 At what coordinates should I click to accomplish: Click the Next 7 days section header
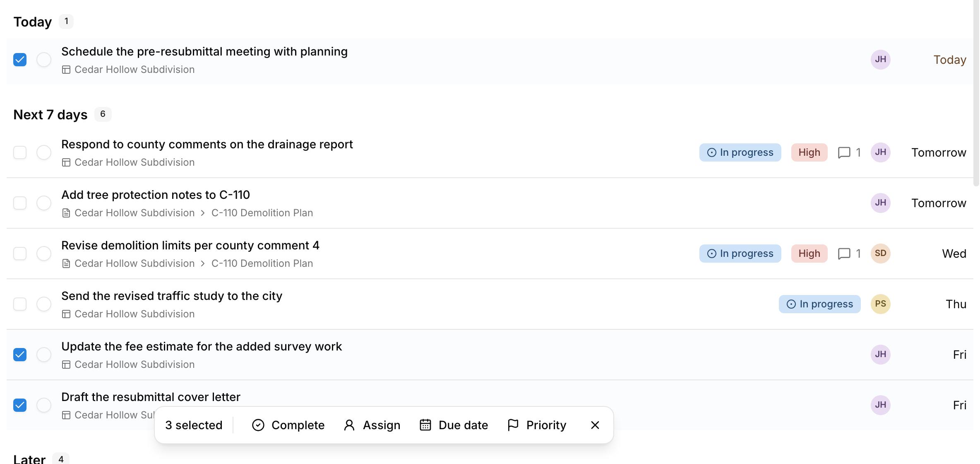50,114
